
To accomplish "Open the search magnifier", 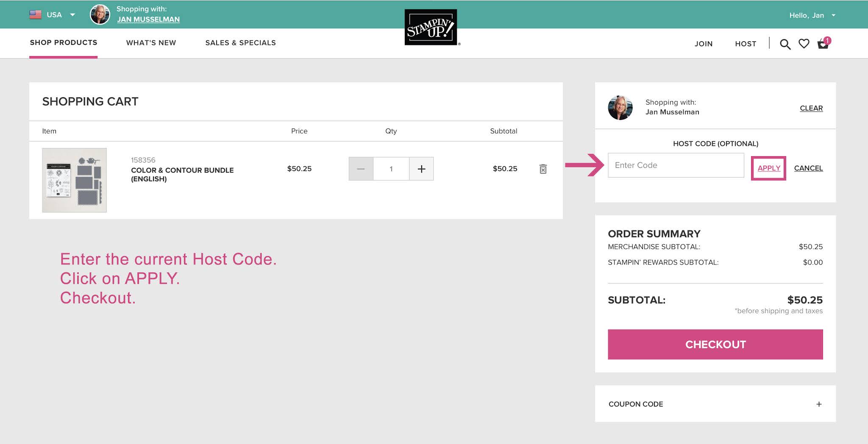I will 785,44.
